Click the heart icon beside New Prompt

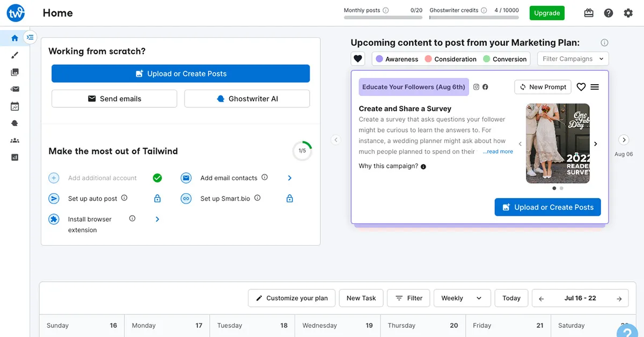pyautogui.click(x=581, y=87)
